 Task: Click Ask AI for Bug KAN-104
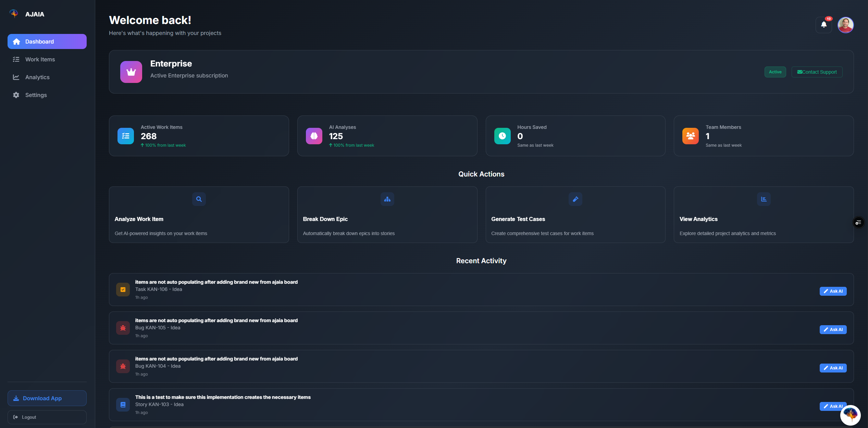coord(833,368)
